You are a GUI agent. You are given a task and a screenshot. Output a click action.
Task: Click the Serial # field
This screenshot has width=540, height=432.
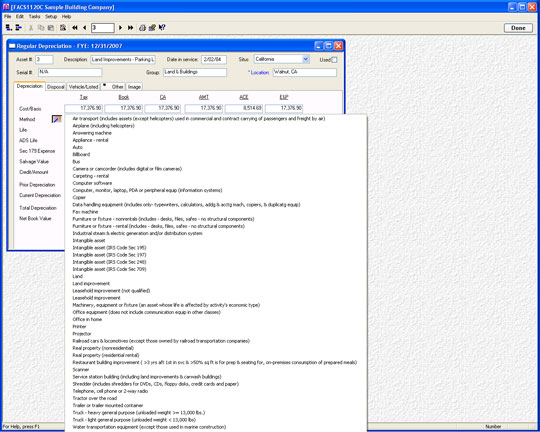pyautogui.click(x=70, y=72)
